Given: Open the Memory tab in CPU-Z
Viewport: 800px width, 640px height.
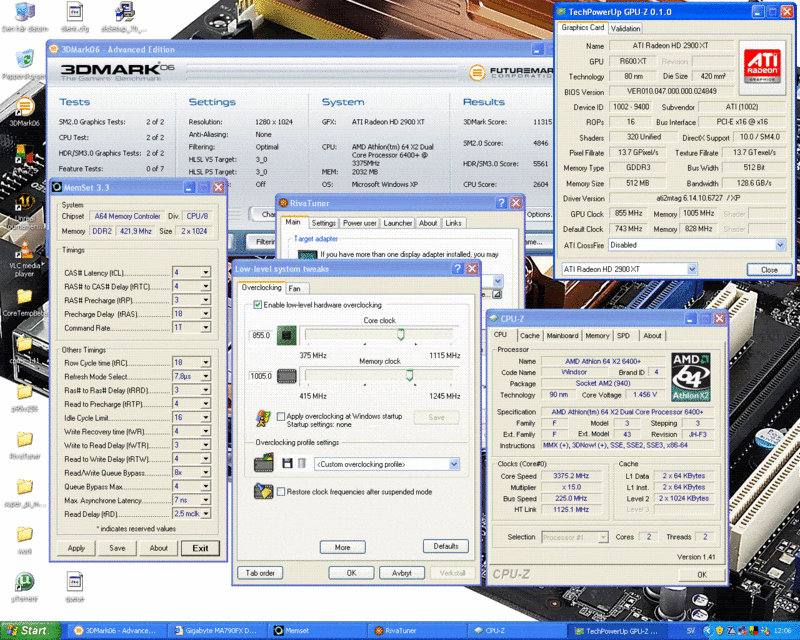Looking at the screenshot, I should tap(597, 336).
